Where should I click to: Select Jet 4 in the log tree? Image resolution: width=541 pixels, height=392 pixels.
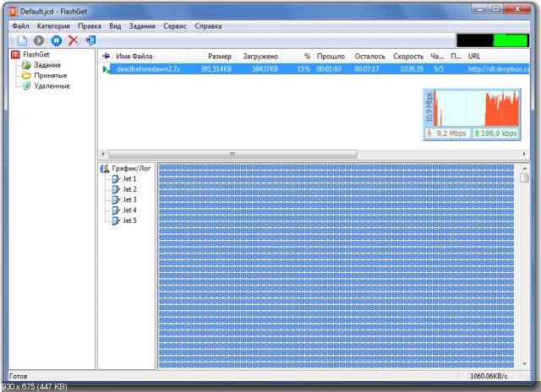[129, 210]
